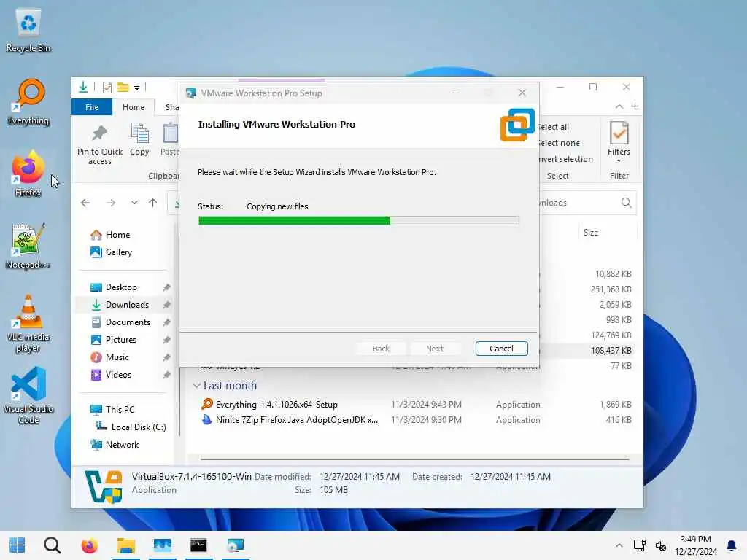Open the terminal app in the taskbar
Screen dimensions: 747x560
(x=198, y=545)
